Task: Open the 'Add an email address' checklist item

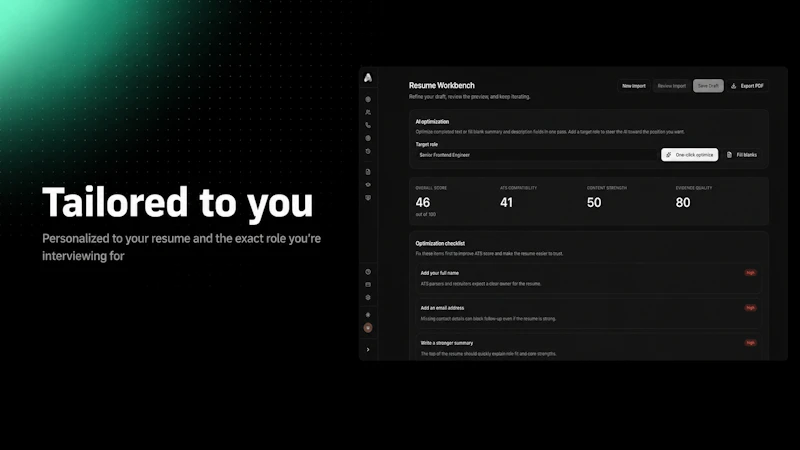Action: (x=588, y=313)
